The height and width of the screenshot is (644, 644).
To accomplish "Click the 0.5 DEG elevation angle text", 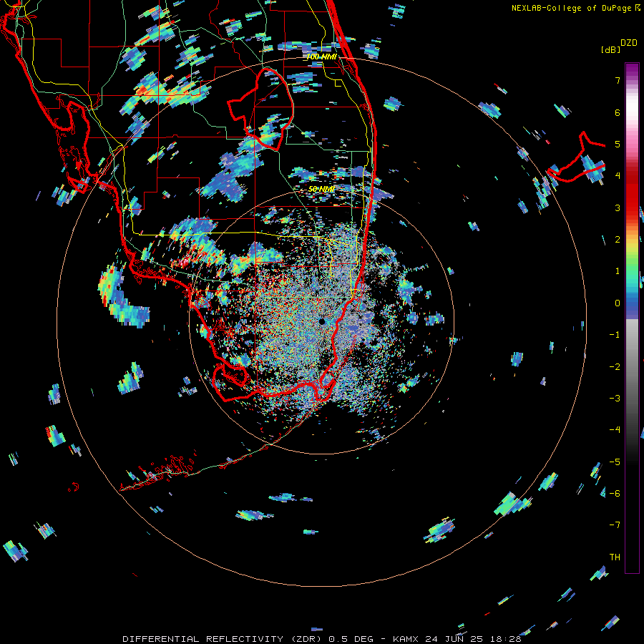I will 351,639.
